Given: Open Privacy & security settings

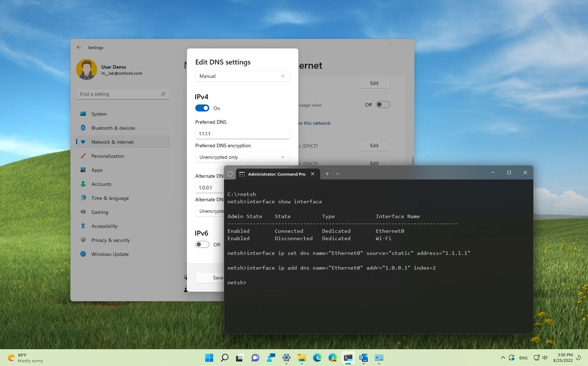Looking at the screenshot, I should pyautogui.click(x=110, y=240).
